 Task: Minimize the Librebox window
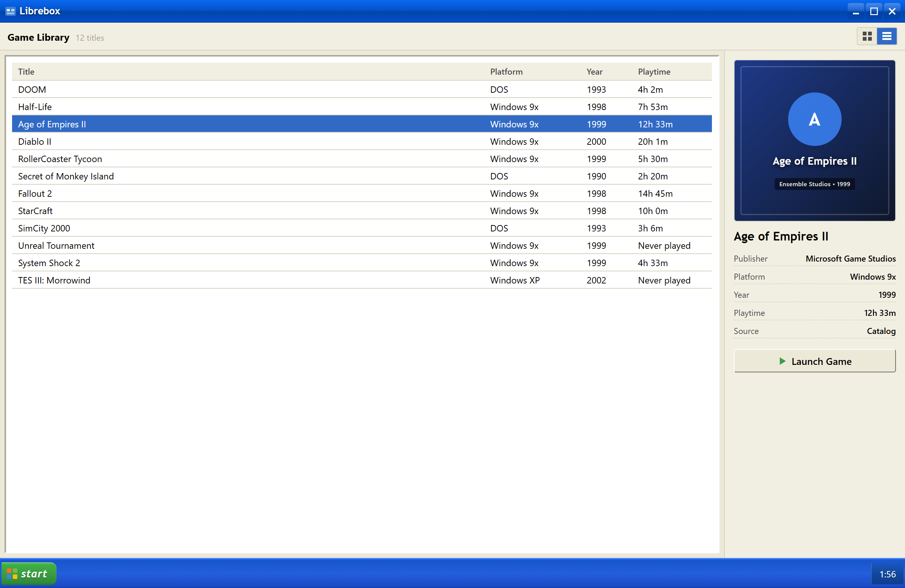[856, 11]
